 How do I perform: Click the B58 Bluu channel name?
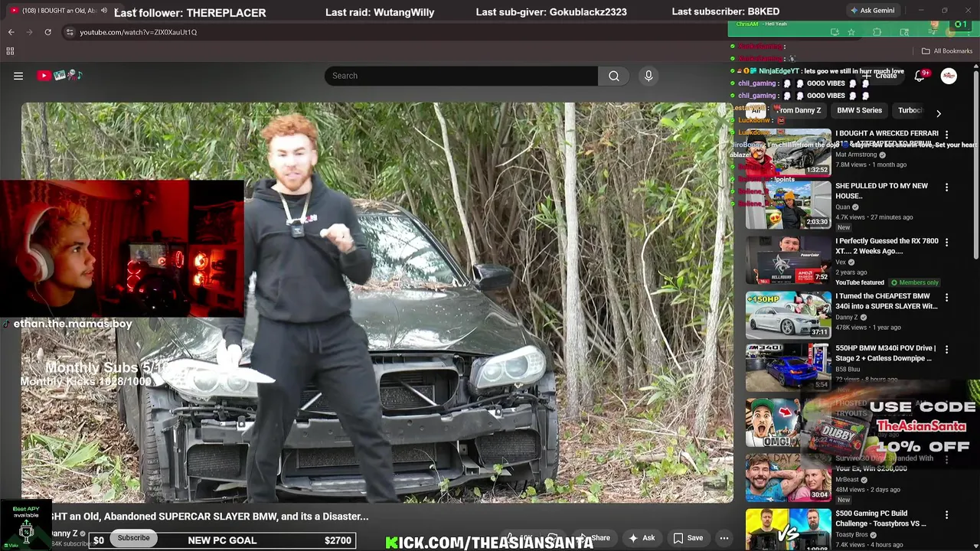[848, 370]
